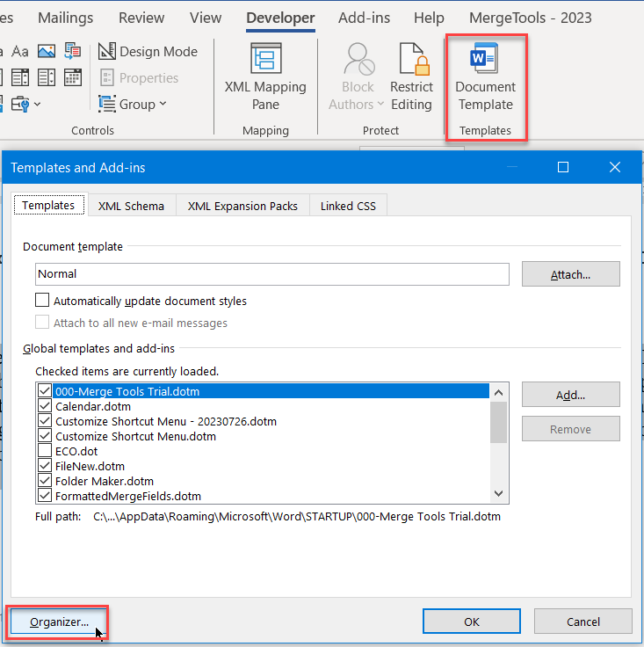Uncheck FileNew.dotm checkbox
The width and height of the screenshot is (644, 647).
tap(45, 466)
